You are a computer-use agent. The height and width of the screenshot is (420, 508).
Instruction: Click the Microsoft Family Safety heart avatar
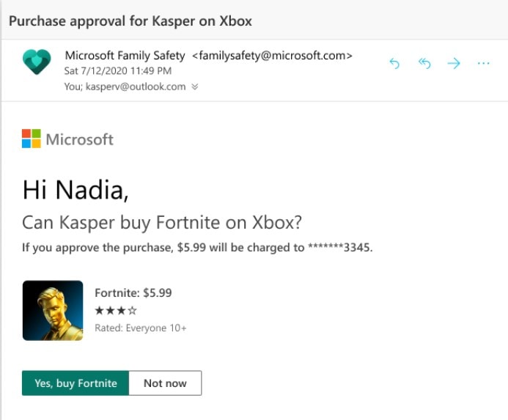point(37,62)
